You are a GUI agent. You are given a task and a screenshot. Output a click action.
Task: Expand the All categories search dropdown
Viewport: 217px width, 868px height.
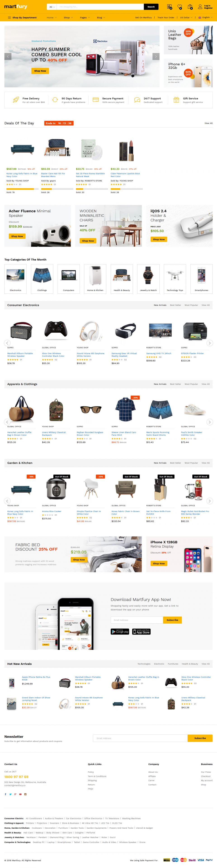(x=52, y=7)
